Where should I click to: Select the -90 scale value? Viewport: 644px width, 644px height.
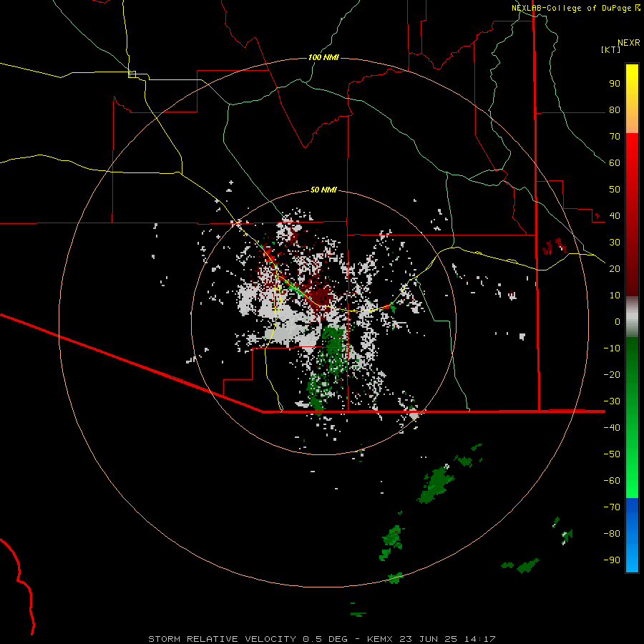pos(612,560)
